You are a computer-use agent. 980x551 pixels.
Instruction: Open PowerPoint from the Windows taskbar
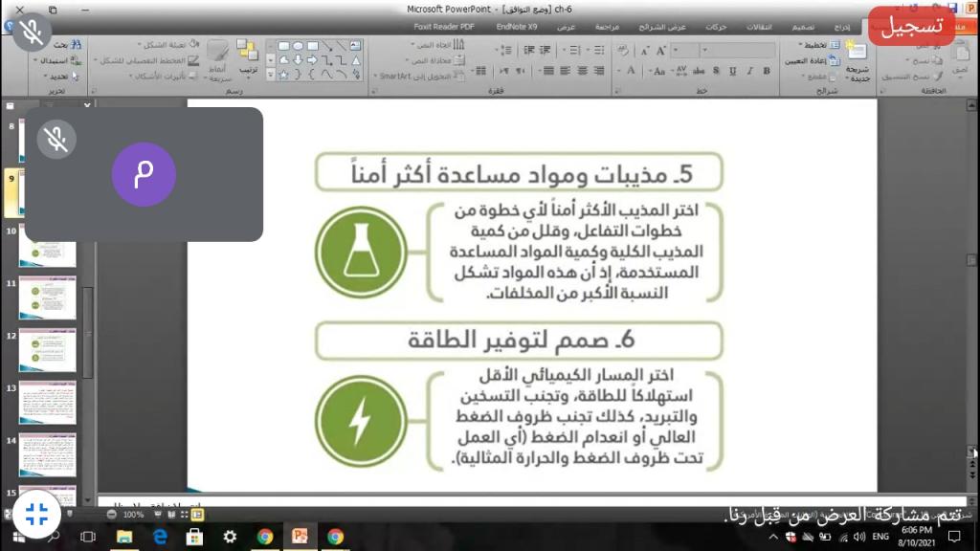[x=300, y=537]
